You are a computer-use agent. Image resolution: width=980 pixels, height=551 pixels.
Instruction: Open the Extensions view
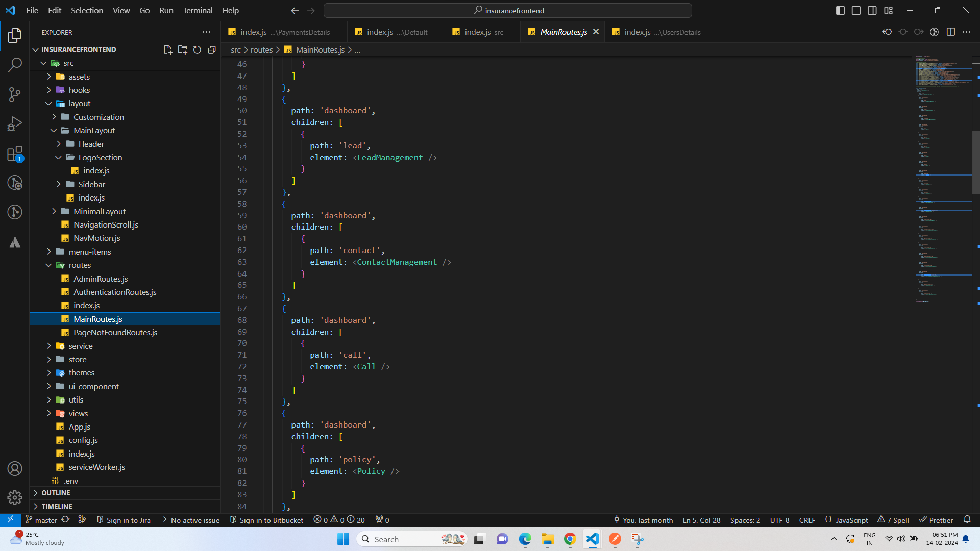[x=15, y=154]
